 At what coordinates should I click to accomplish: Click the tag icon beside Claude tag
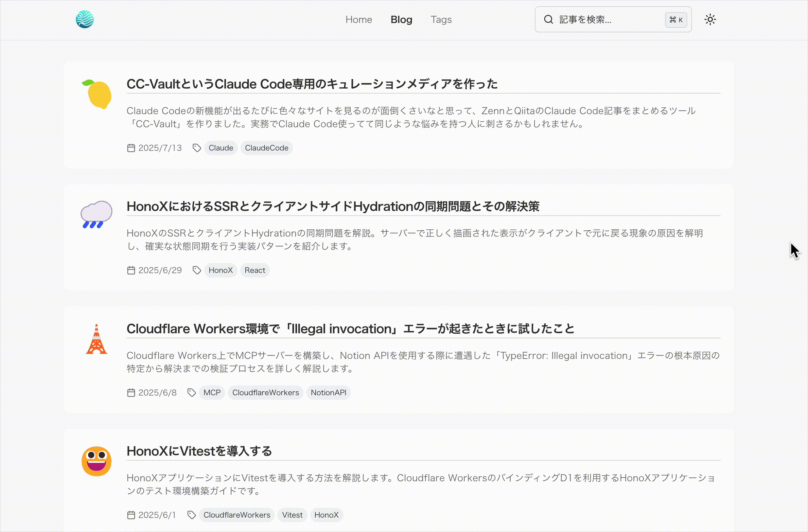(197, 148)
